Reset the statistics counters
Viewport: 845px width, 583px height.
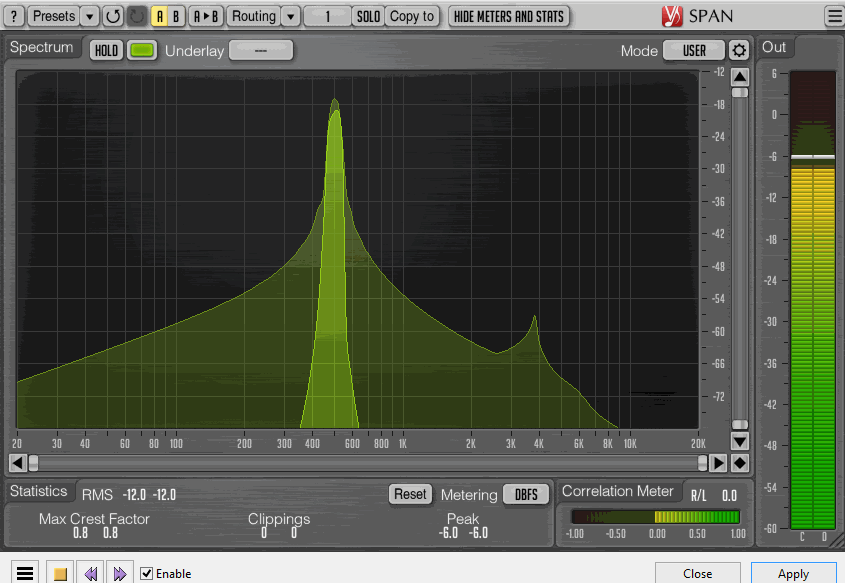point(410,494)
